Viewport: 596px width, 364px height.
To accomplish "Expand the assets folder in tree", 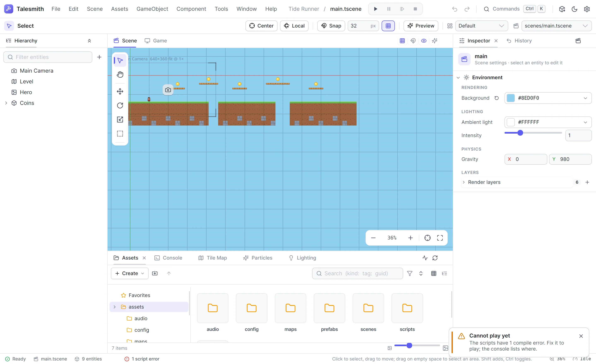I will (115, 307).
